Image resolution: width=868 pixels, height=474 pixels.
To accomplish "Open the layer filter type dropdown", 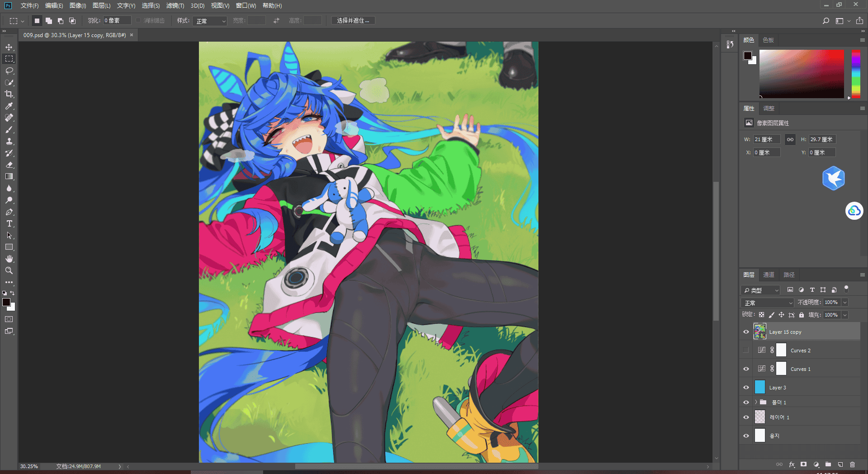I will [x=761, y=290].
